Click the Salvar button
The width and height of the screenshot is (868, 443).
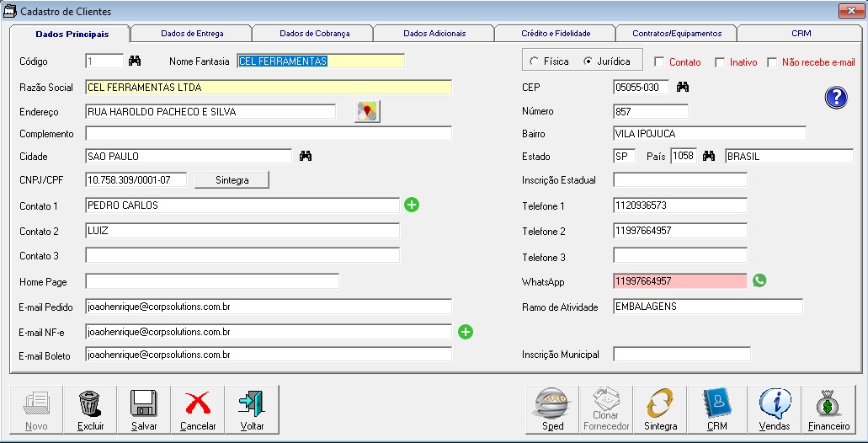[x=144, y=409]
